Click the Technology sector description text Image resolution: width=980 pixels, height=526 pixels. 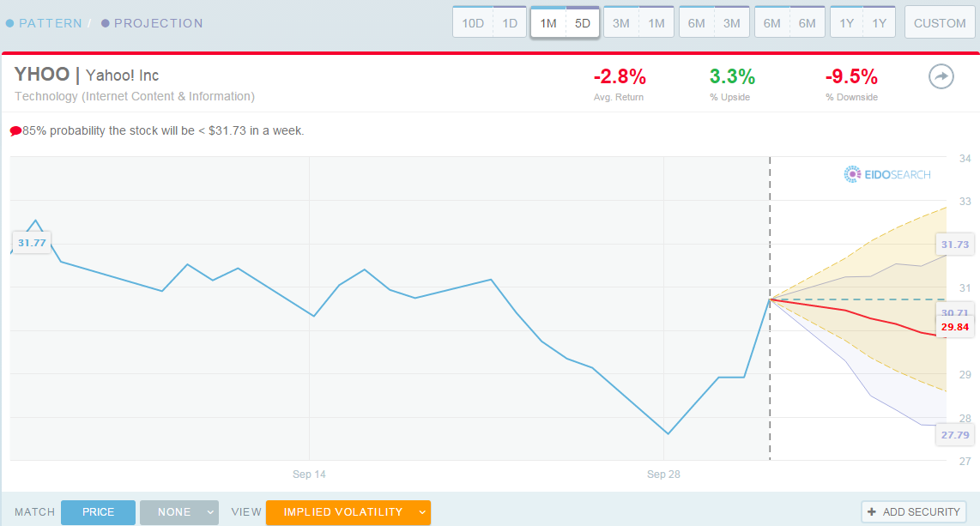pyautogui.click(x=135, y=96)
